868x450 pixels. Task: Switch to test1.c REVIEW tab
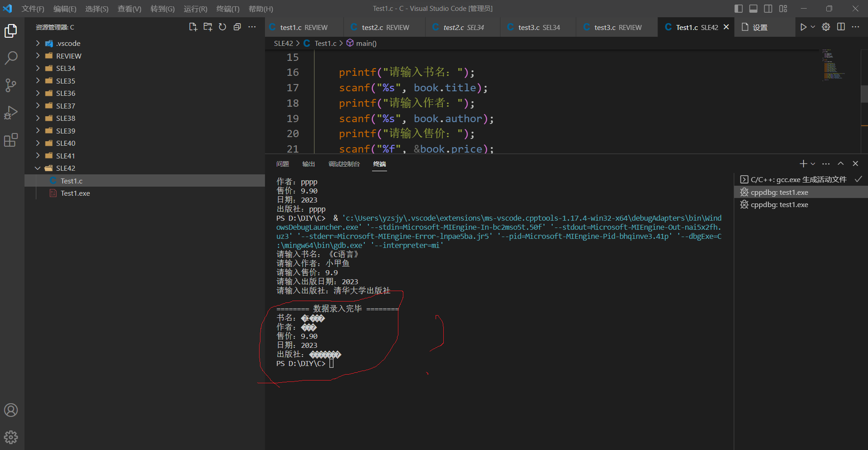click(x=304, y=27)
